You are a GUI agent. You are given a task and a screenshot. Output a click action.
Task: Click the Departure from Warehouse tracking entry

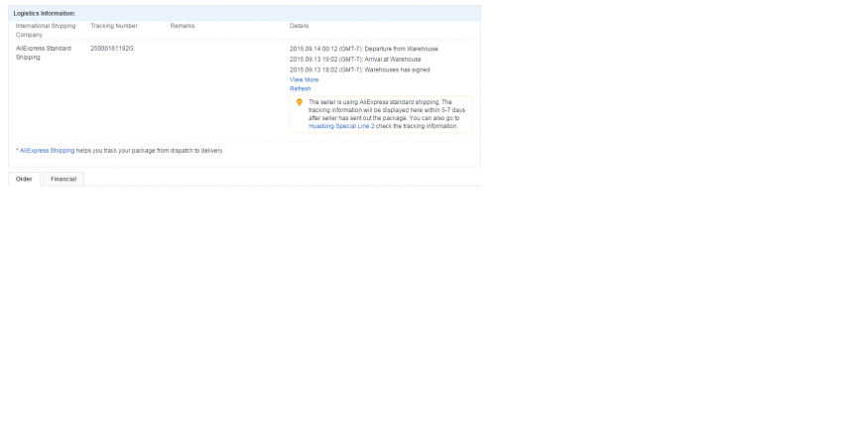363,48
